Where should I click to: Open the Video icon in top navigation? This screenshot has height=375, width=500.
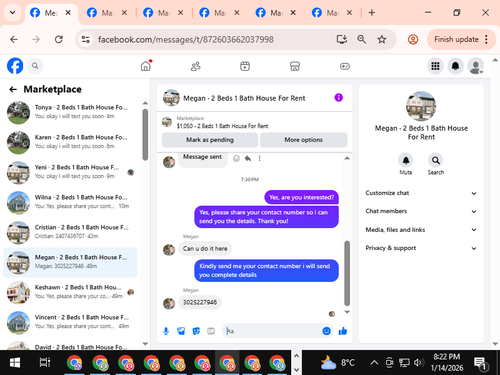245,66
